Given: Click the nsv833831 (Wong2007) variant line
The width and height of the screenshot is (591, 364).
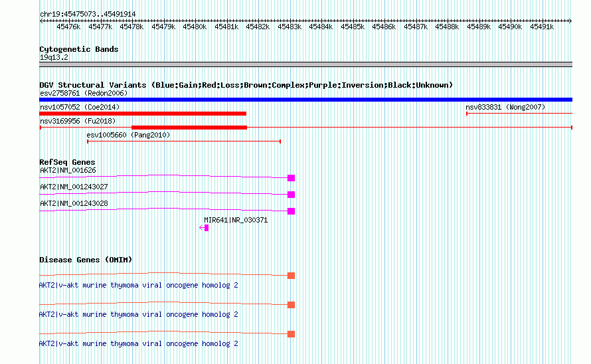Looking at the screenshot, I should pyautogui.click(x=519, y=113).
